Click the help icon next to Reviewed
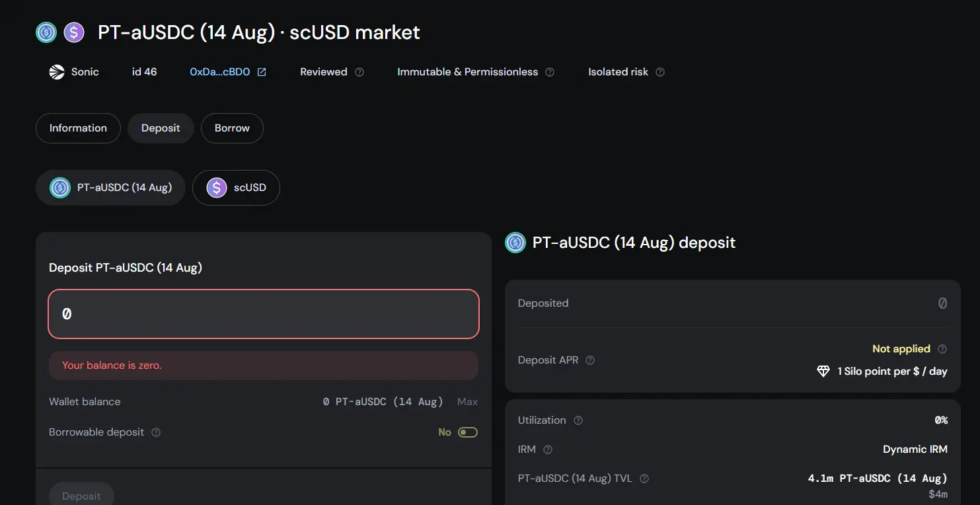This screenshot has height=505, width=980. pyautogui.click(x=359, y=72)
